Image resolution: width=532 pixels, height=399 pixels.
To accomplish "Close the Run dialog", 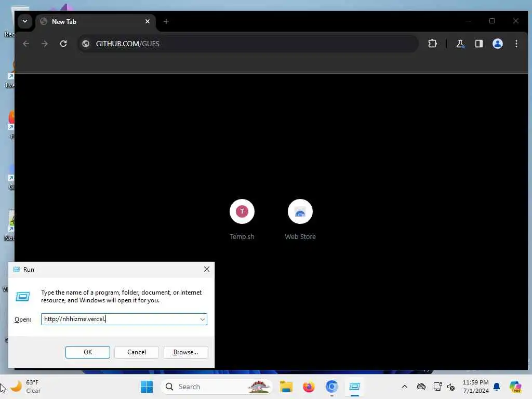I will coord(207,270).
